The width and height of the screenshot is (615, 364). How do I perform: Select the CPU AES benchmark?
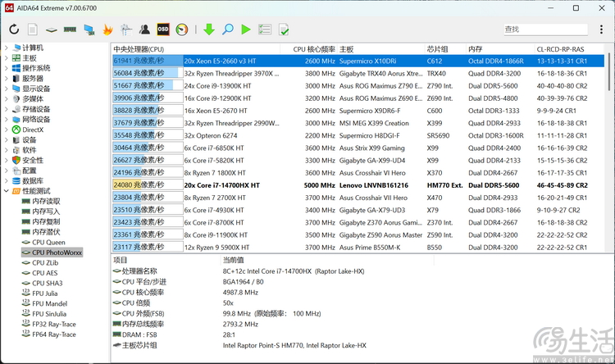click(x=45, y=273)
